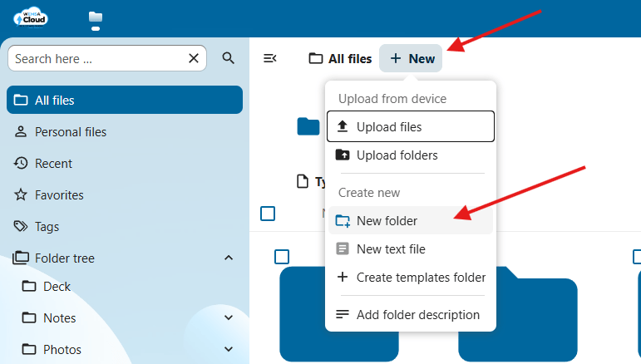641x364 pixels.
Task: Click the upload arrow icon
Action: [x=343, y=126]
